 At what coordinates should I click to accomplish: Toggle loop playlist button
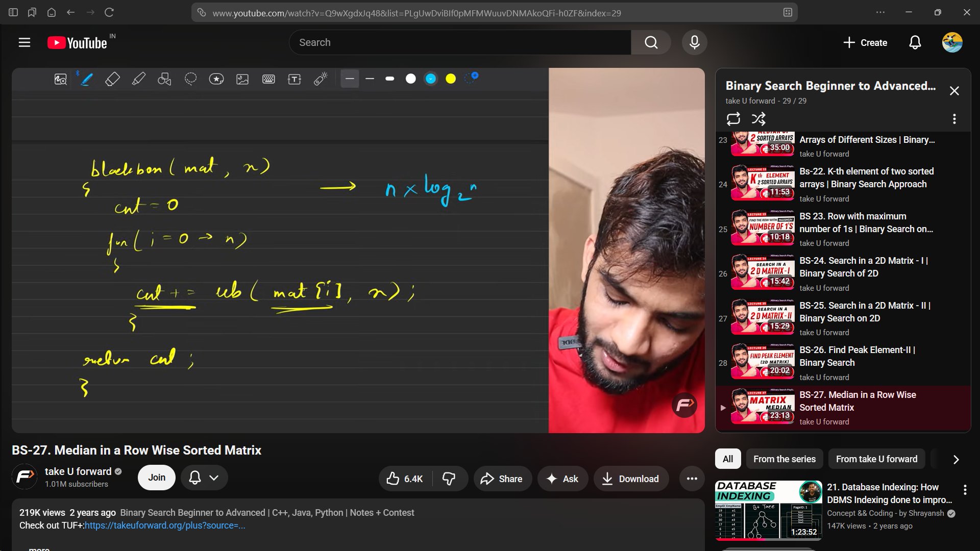point(733,119)
